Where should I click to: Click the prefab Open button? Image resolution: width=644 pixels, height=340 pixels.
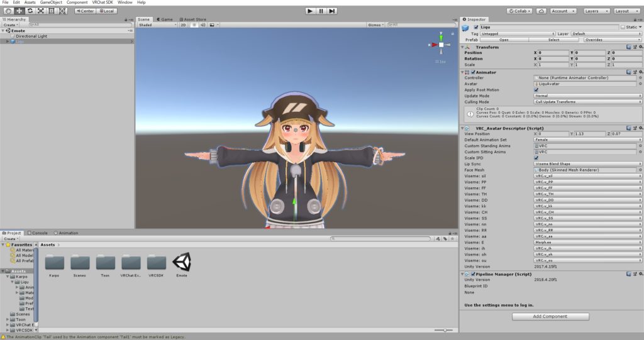504,40
